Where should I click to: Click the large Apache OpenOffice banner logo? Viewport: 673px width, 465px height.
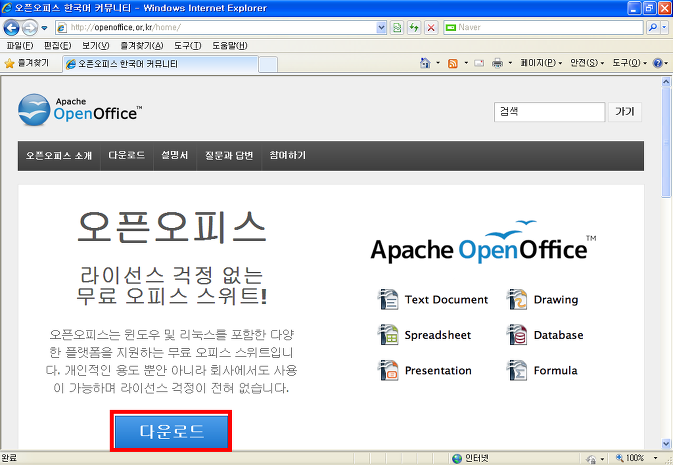(x=483, y=242)
